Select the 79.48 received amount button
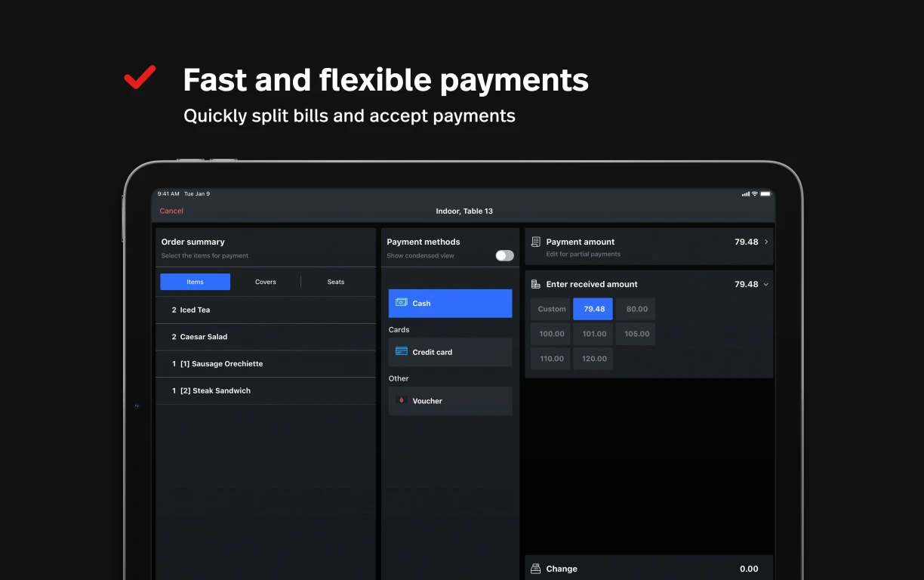924x580 pixels. (x=593, y=309)
